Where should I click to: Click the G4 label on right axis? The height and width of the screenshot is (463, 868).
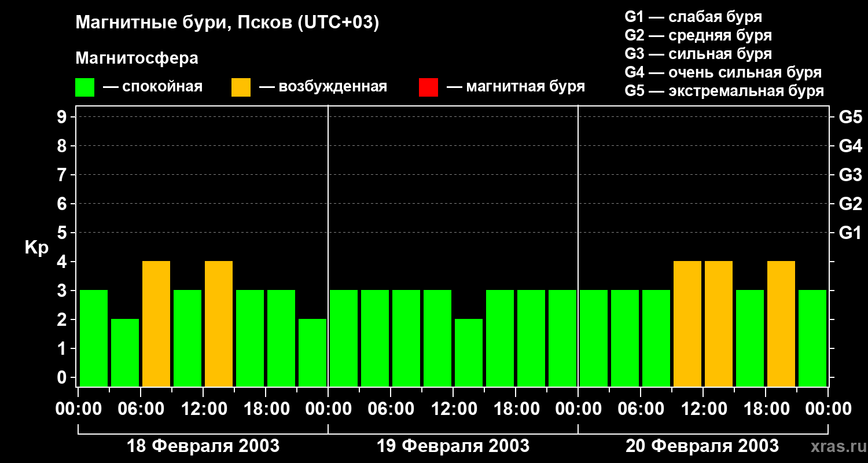click(x=850, y=146)
